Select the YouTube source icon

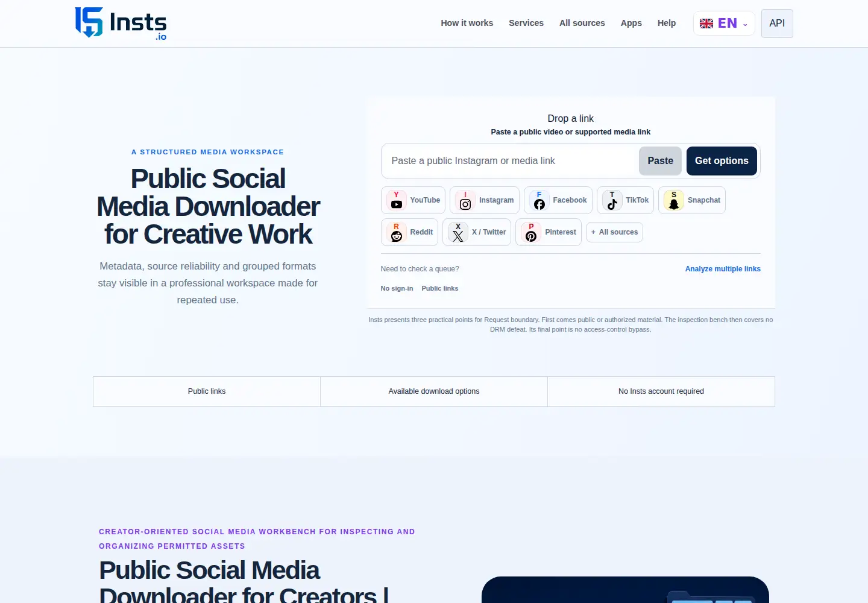(x=396, y=200)
